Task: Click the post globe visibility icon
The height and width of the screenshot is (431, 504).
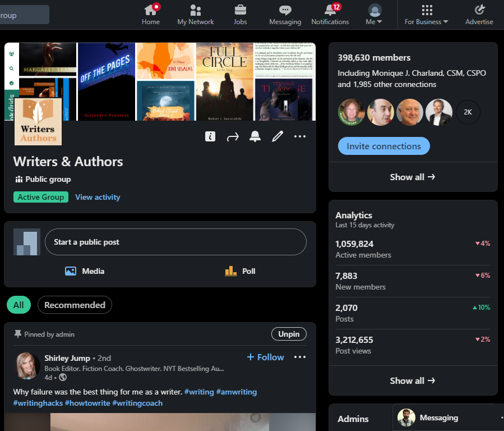Action: 63,377
